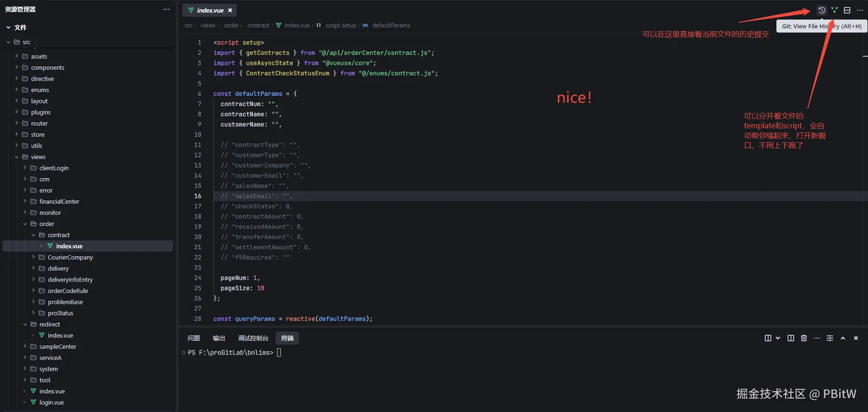Expand the enums folder chevron
This screenshot has width=868, height=412.
click(x=17, y=90)
